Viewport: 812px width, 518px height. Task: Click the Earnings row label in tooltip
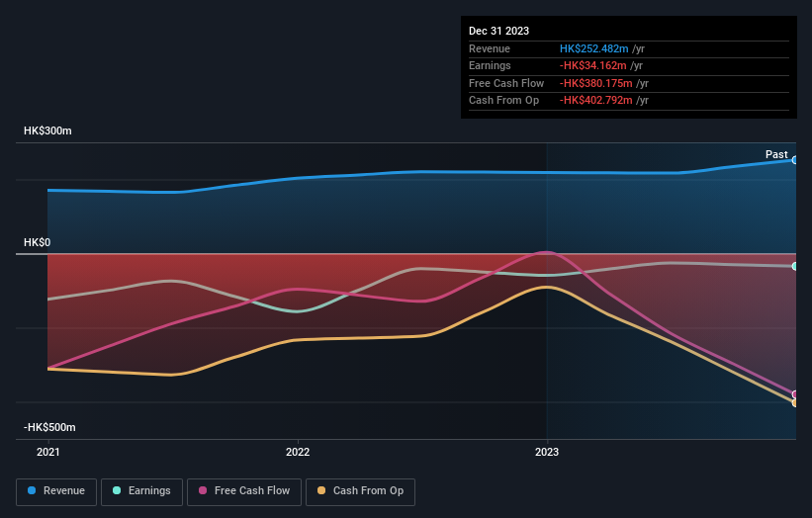point(490,65)
